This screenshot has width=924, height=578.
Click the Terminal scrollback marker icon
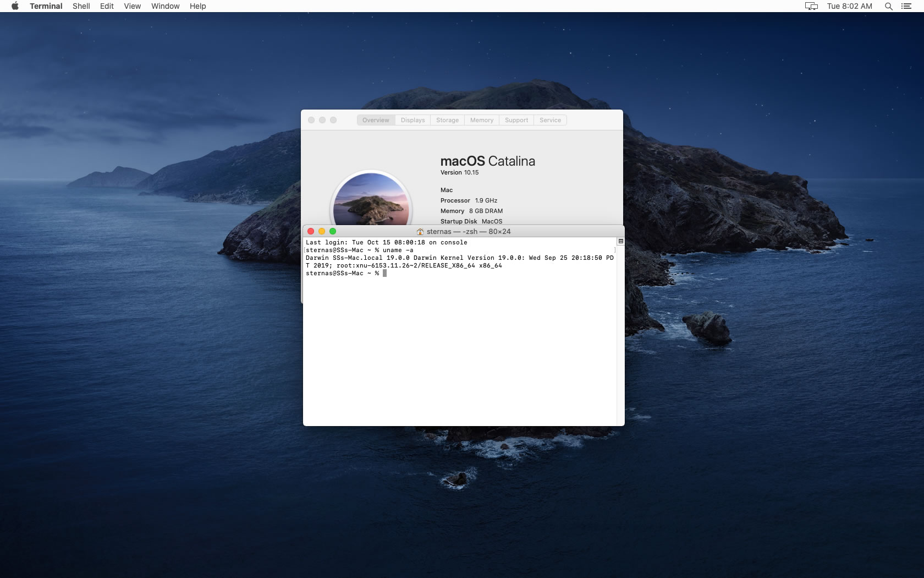(x=620, y=241)
